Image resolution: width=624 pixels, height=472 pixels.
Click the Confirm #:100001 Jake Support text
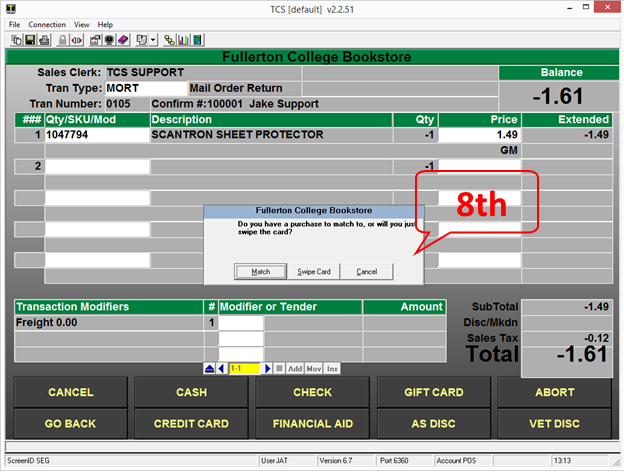(235, 104)
